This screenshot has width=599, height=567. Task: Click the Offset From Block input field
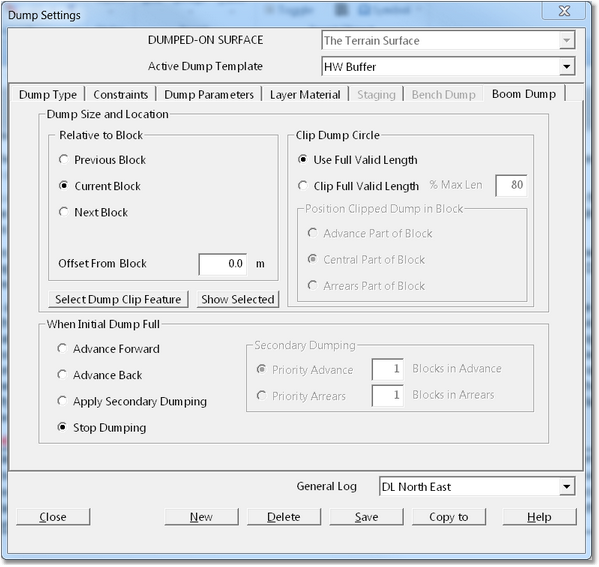tap(223, 264)
